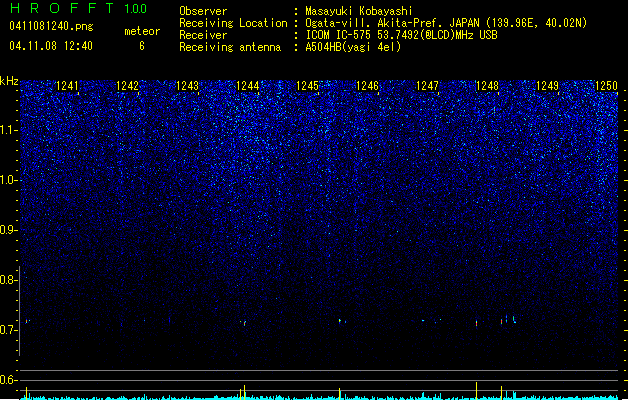Click the 0.7 kHz axis label
629x400 pixels.
tap(8, 330)
